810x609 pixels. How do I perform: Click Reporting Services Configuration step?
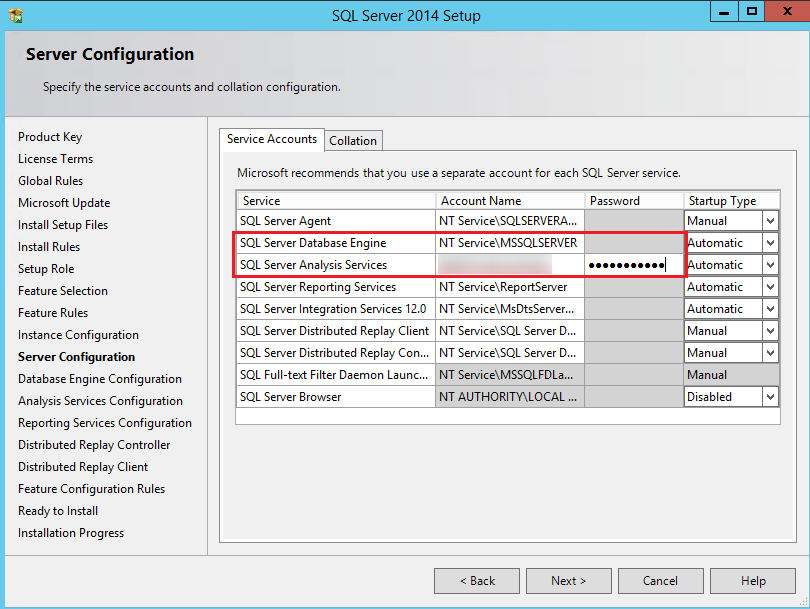pyautogui.click(x=105, y=423)
